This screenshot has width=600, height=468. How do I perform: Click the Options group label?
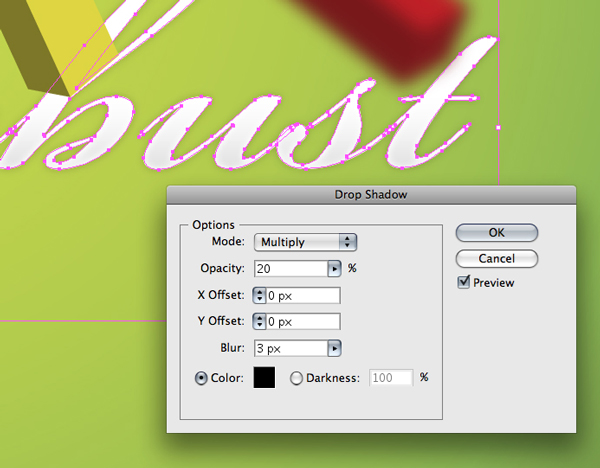pos(213,225)
